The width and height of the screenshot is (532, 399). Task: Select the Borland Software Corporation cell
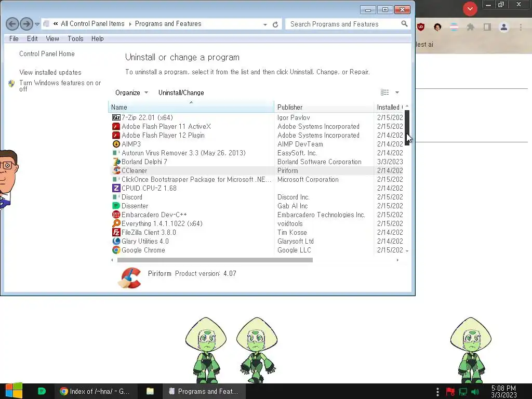pyautogui.click(x=320, y=162)
